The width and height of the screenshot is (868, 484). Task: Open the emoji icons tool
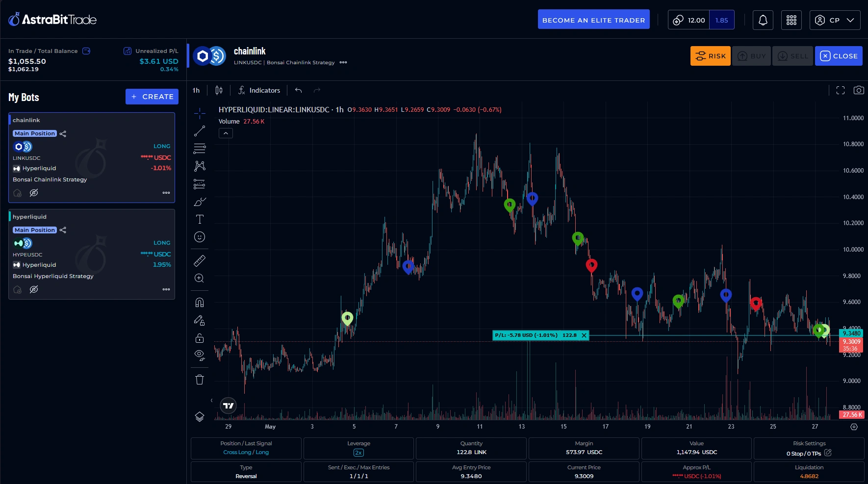point(200,237)
